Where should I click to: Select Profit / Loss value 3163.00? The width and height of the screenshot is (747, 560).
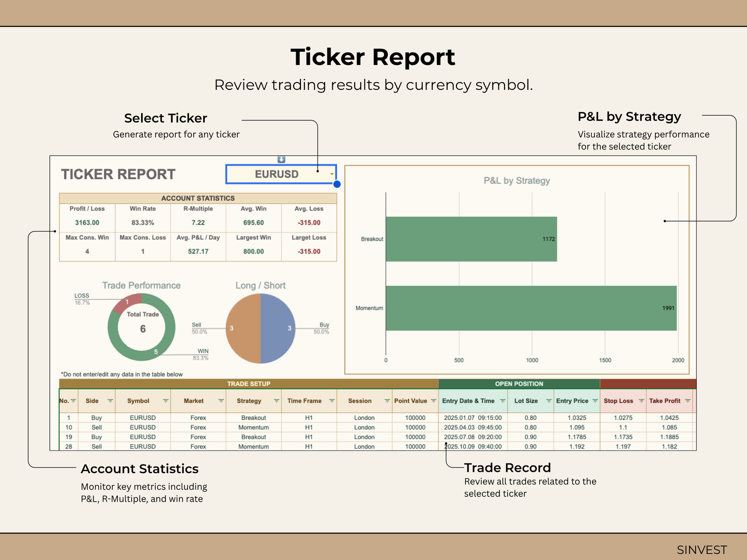tap(87, 223)
